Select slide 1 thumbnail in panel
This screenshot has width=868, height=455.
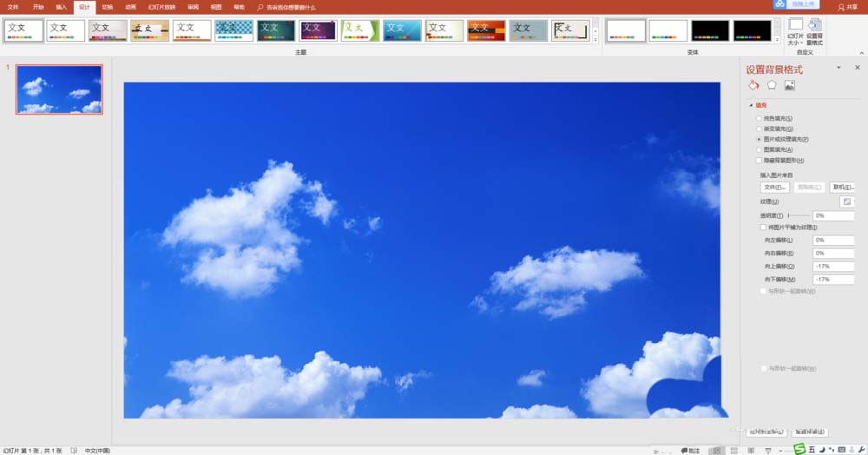click(x=59, y=89)
